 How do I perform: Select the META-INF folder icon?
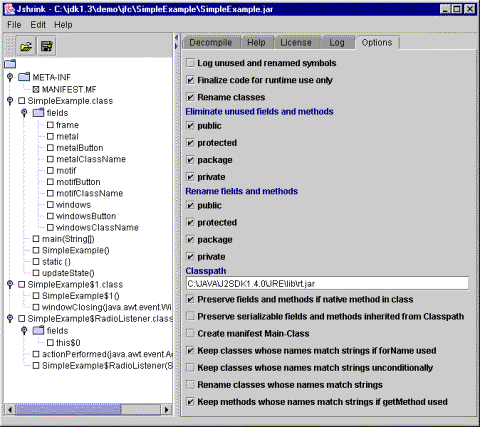[24, 77]
